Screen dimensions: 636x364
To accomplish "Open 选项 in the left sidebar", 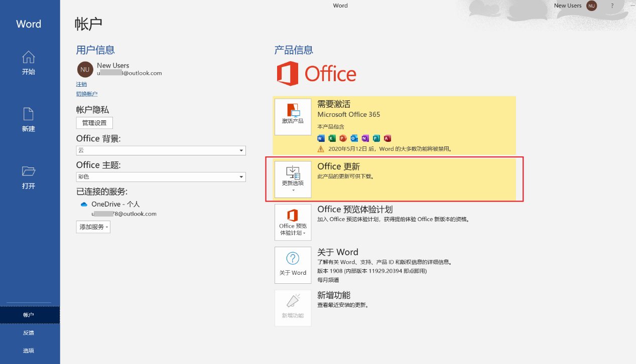I will coord(29,350).
